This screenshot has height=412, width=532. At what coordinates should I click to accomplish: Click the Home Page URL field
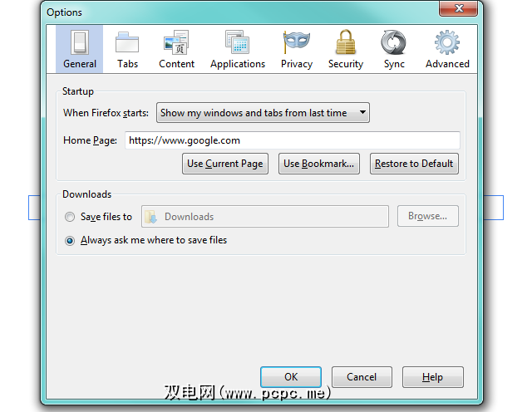pyautogui.click(x=293, y=140)
